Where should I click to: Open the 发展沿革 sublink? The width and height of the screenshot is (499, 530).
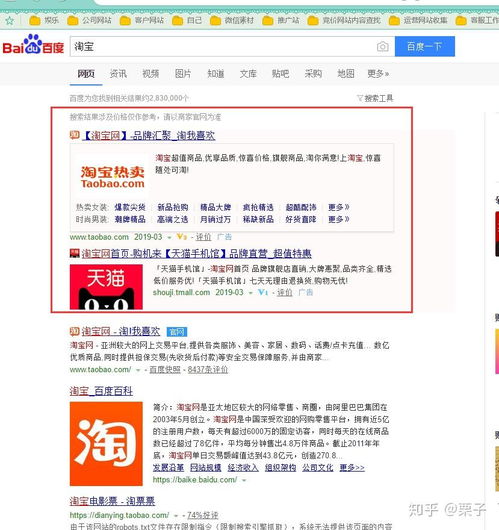pos(168,468)
